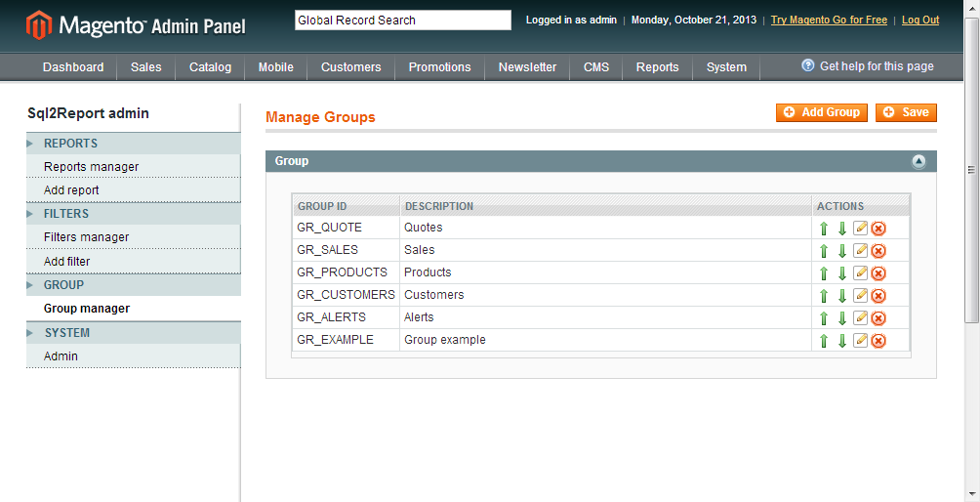
Task: Move GR_CUSTOMERS group up
Action: (824, 296)
